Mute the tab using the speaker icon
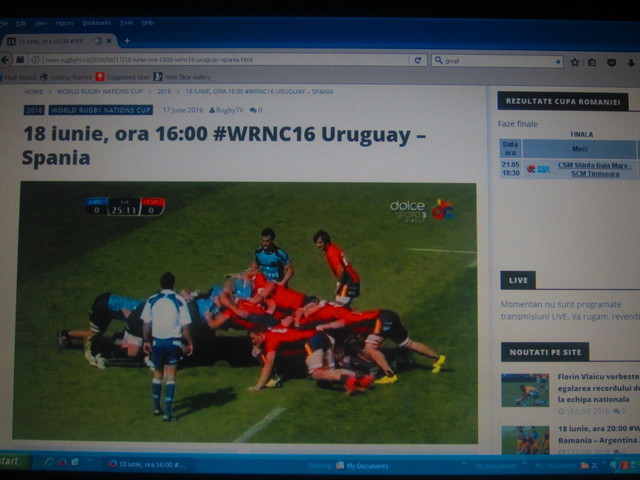This screenshot has width=640, height=480. 98,41
